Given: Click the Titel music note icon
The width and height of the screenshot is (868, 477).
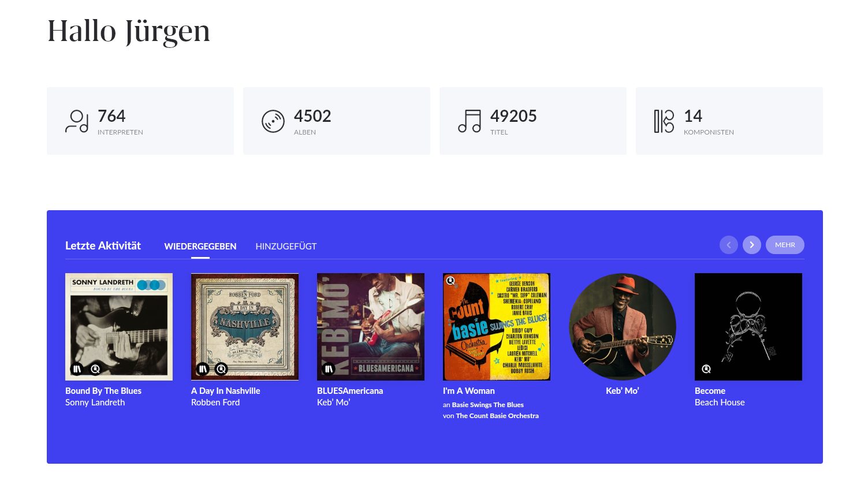Looking at the screenshot, I should [x=470, y=121].
